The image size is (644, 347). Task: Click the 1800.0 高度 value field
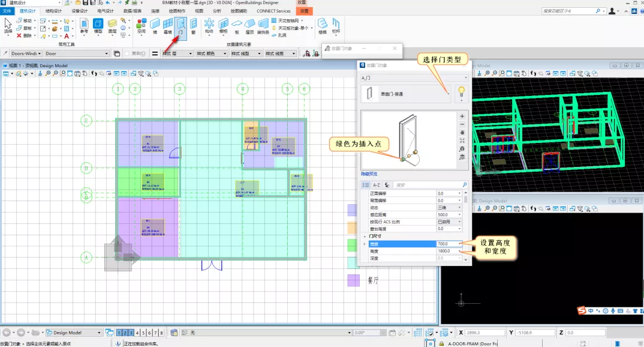(x=449, y=251)
